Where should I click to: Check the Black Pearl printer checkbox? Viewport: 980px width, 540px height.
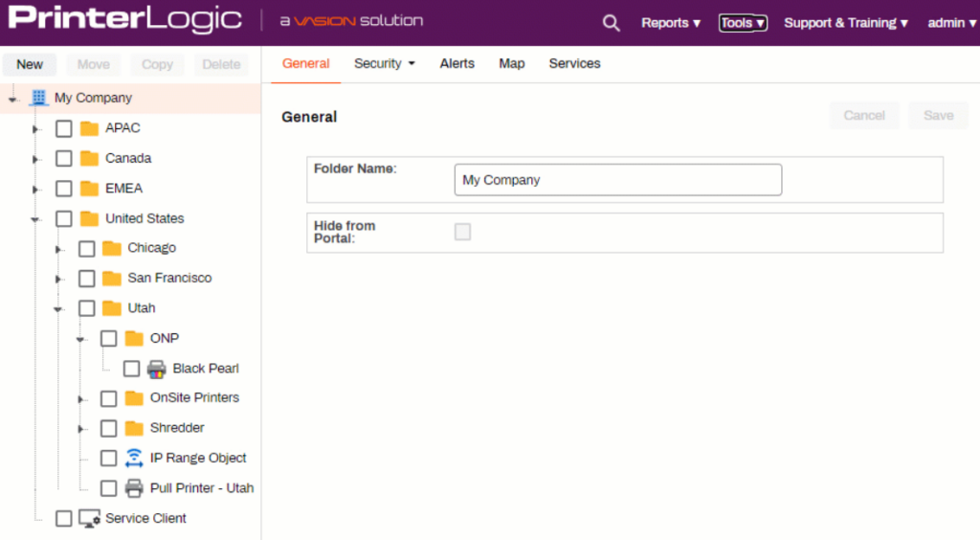[x=131, y=369]
